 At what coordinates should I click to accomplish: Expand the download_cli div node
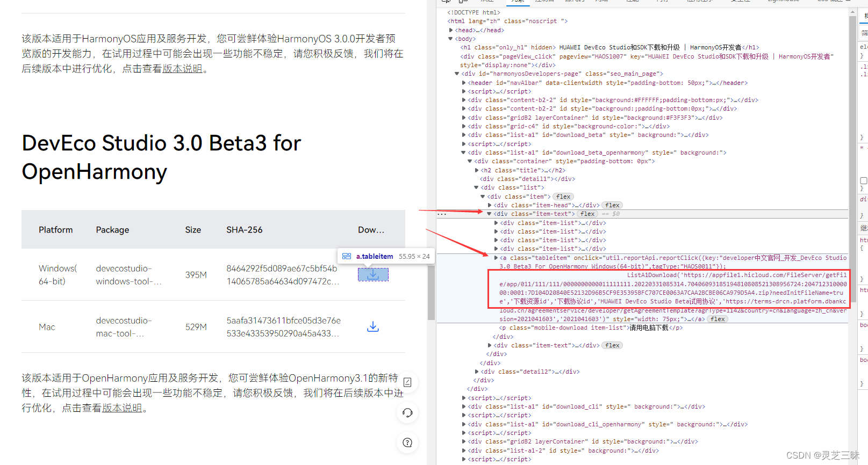click(464, 406)
